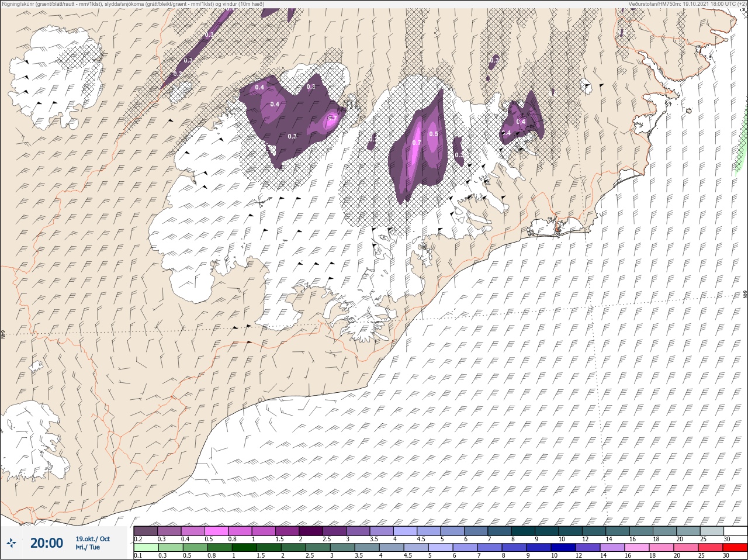Select the dull purple 0.2 swatch, top legend row

coord(146,531)
